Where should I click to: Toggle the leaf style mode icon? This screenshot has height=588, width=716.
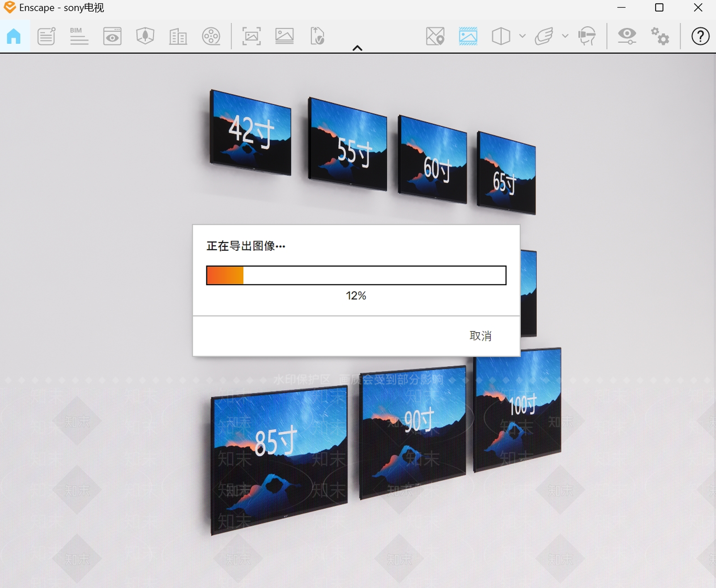pyautogui.click(x=544, y=36)
